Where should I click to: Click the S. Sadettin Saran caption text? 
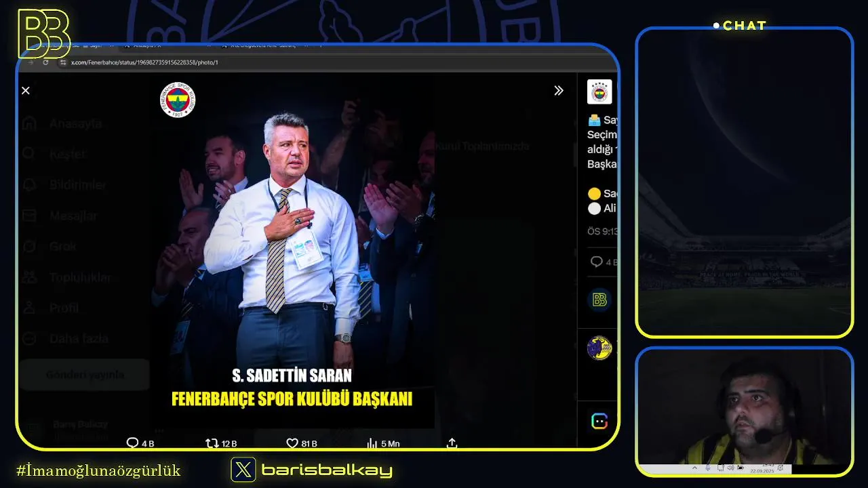292,375
